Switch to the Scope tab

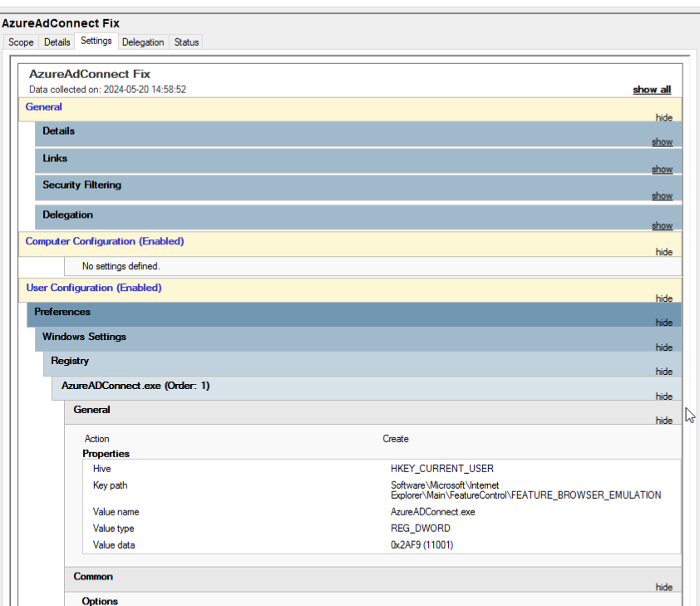pyautogui.click(x=21, y=42)
